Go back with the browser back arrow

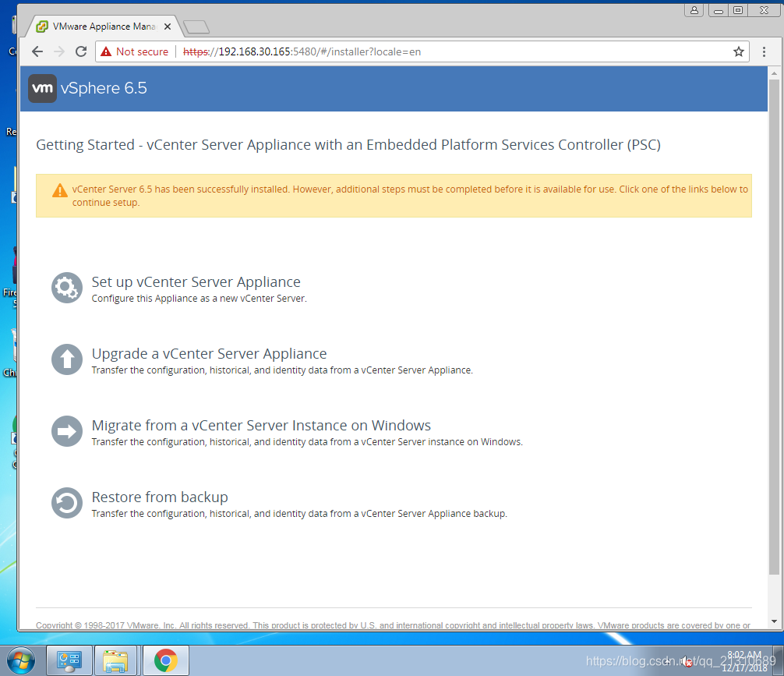tap(37, 51)
